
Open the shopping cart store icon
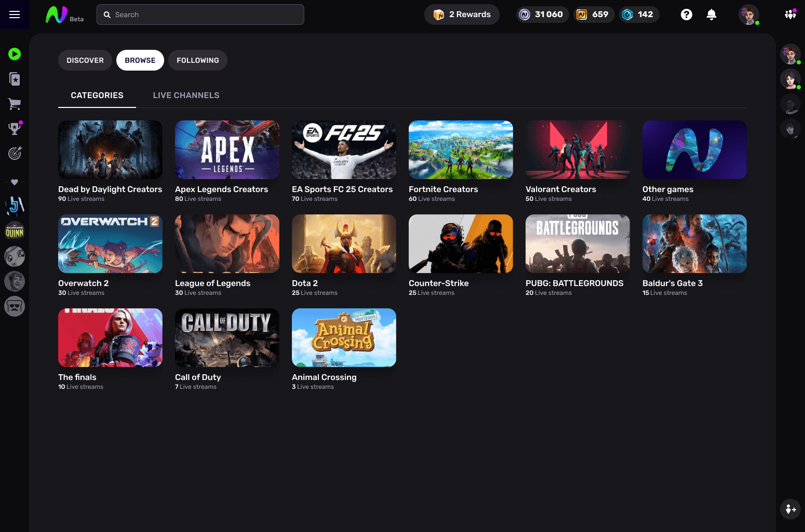coord(15,104)
